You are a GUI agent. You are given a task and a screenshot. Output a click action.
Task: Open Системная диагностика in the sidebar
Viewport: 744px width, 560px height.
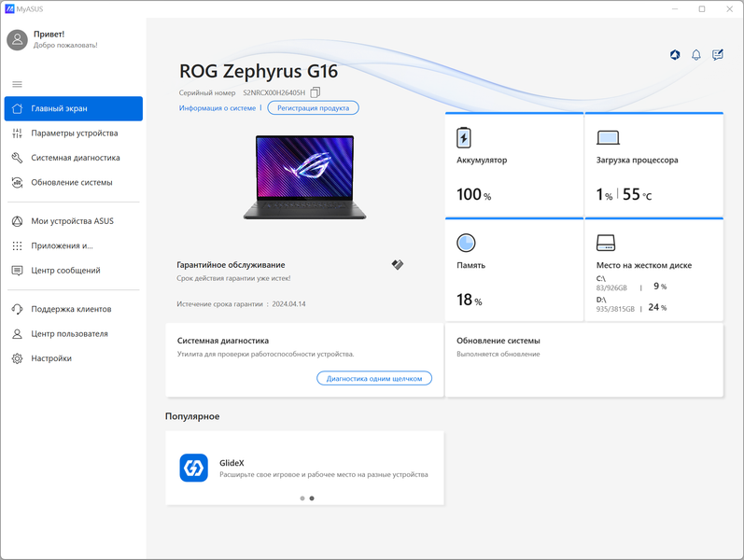[x=74, y=158]
